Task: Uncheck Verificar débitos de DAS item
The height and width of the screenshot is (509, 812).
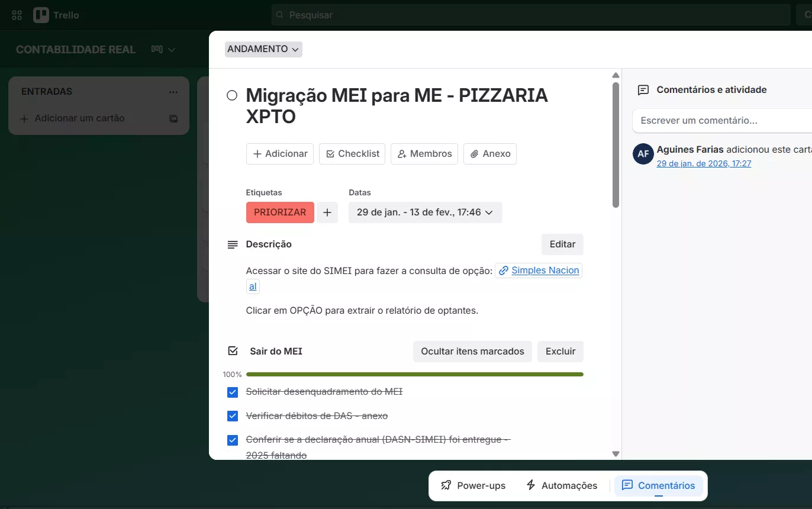Action: click(233, 416)
